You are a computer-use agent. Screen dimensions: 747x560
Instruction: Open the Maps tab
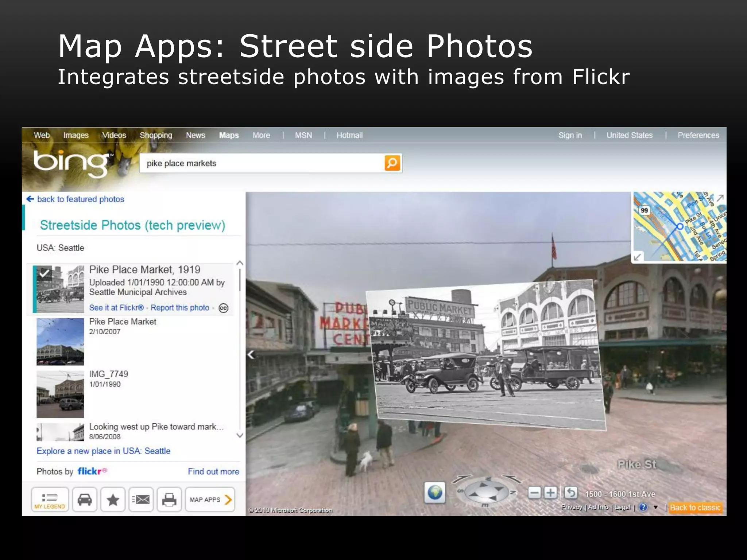[x=229, y=135]
